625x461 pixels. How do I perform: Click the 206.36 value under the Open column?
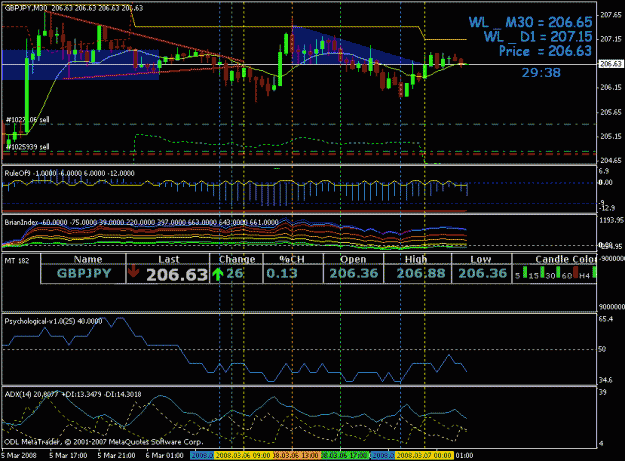coord(354,273)
